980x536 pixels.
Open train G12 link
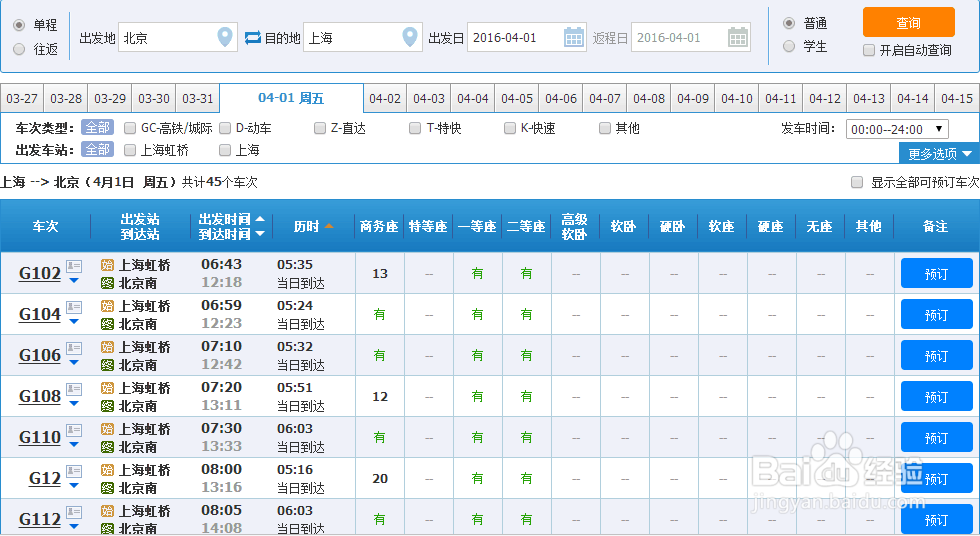[x=45, y=479]
